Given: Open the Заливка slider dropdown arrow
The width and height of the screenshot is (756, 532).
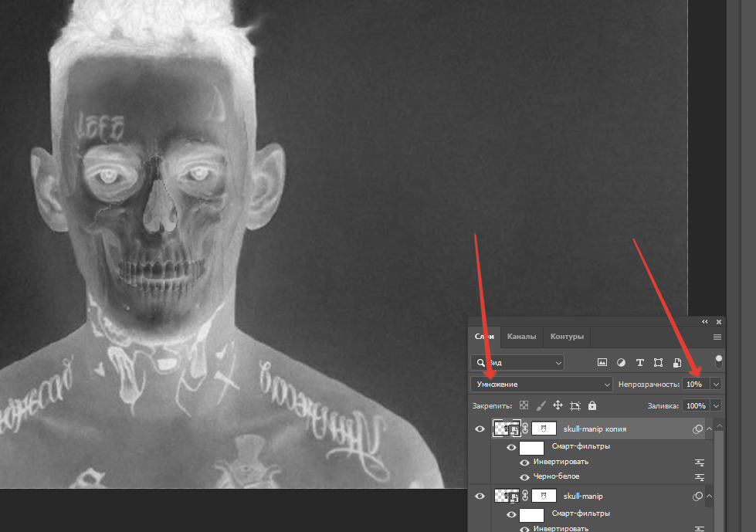Looking at the screenshot, I should coord(716,405).
